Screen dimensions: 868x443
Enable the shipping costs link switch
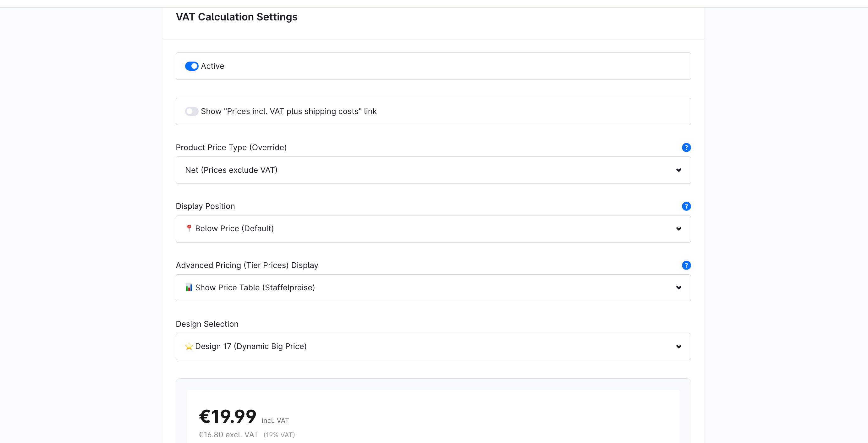pyautogui.click(x=192, y=112)
